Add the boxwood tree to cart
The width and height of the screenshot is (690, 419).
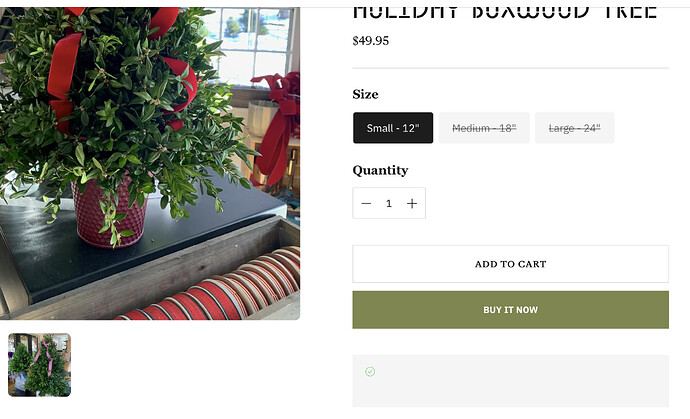510,264
